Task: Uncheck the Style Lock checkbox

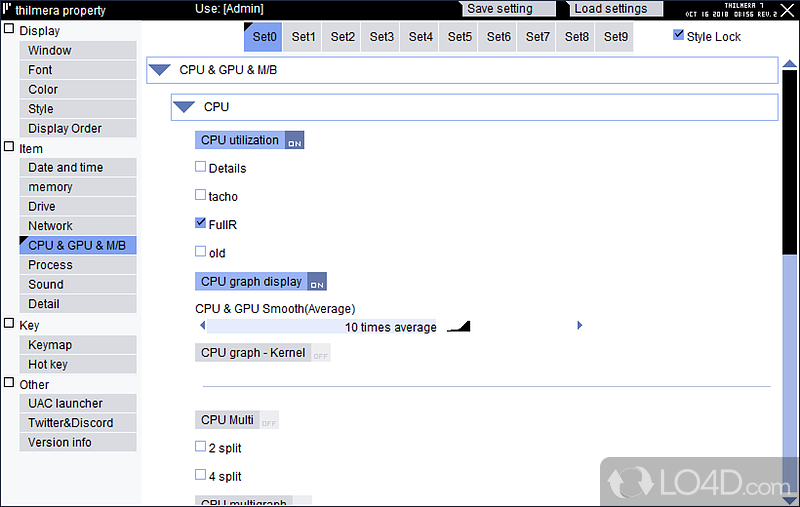Action: coord(678,35)
